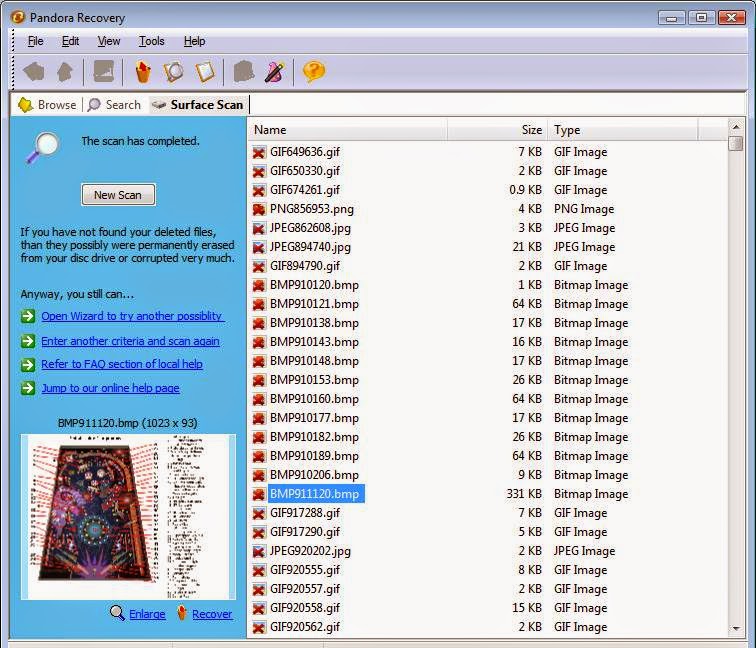The image size is (756, 648).
Task: Select file BMP910189.bmp
Action: click(x=314, y=456)
